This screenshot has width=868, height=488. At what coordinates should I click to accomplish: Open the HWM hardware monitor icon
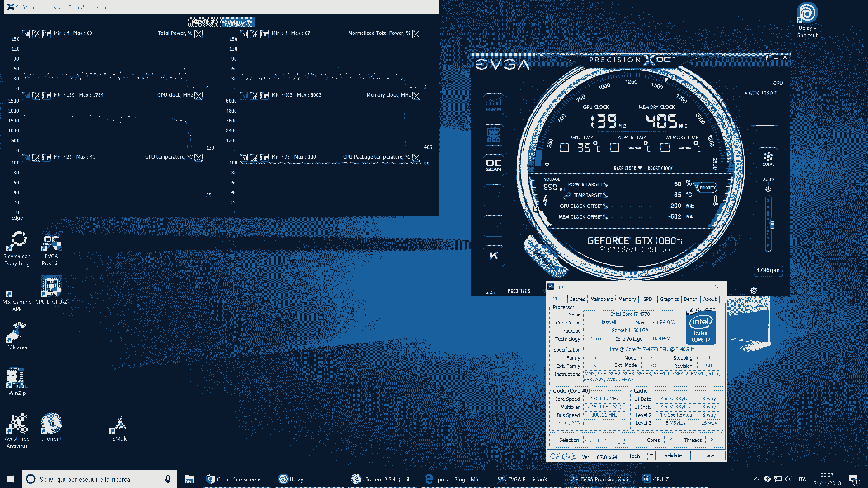493,104
